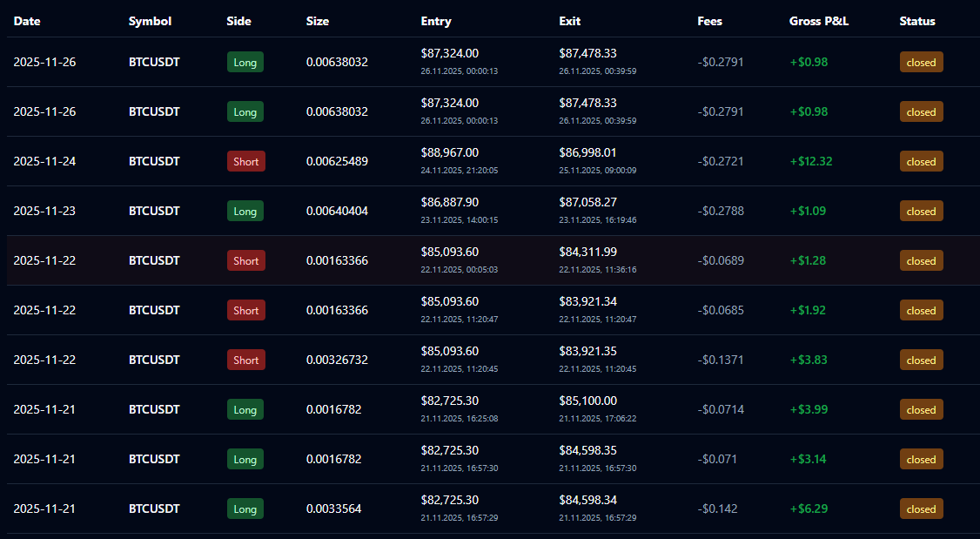Click the Long badge on the 2025-11-23 trade

click(x=245, y=211)
